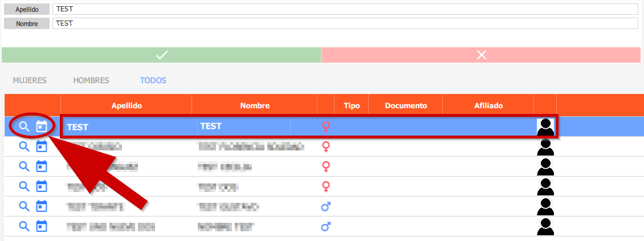Click the magnifier icon in the last row
This screenshot has height=241, width=644.
coord(24,226)
